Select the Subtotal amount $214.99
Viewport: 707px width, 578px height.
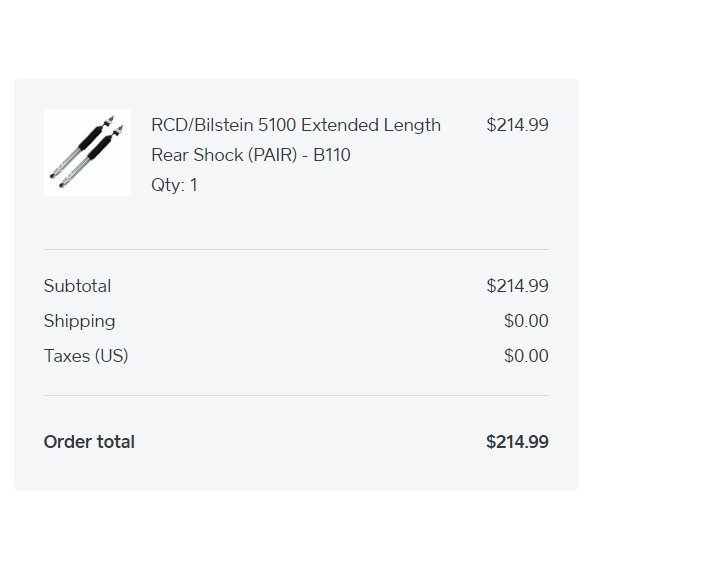coord(517,286)
